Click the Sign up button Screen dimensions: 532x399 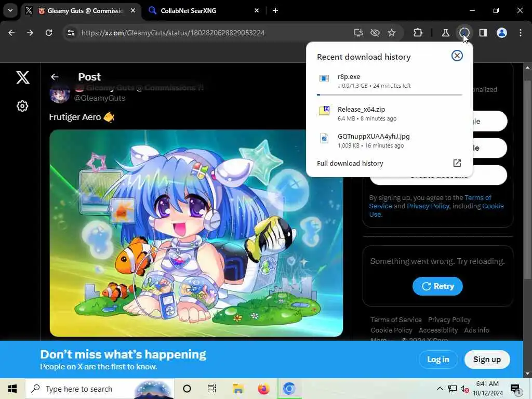(x=487, y=360)
